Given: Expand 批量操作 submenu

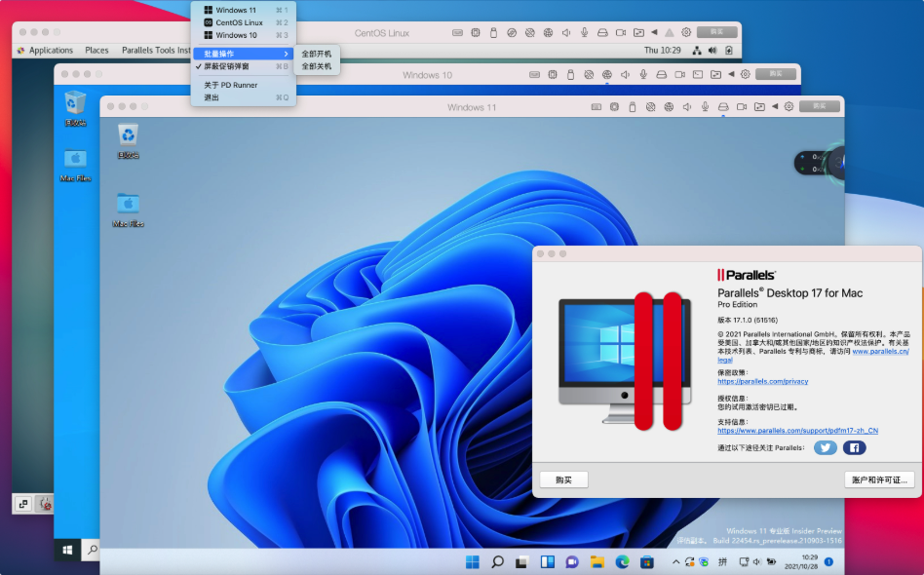Looking at the screenshot, I should pyautogui.click(x=244, y=54).
